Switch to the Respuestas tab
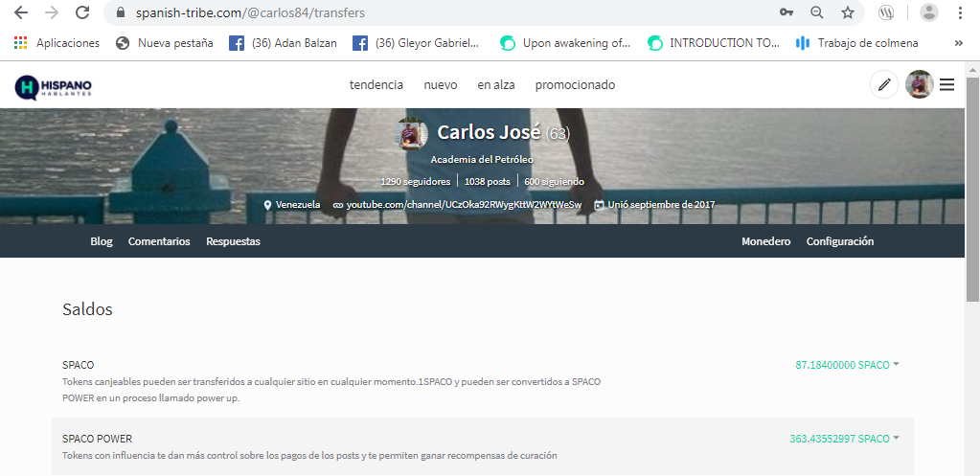 pos(233,241)
